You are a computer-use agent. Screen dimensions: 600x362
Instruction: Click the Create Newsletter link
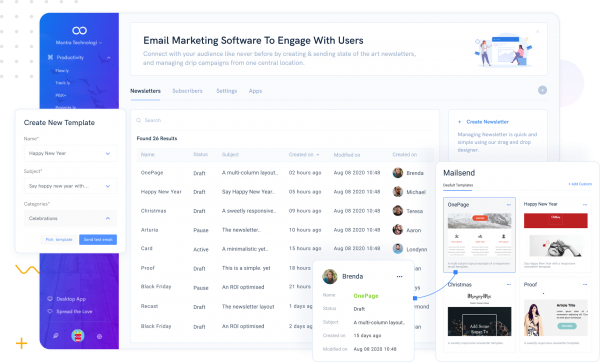(x=487, y=122)
